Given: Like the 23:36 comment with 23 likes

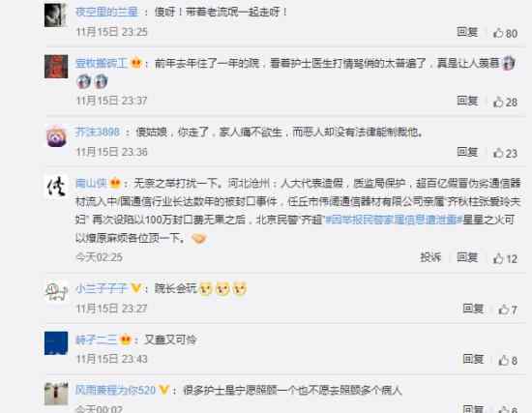Looking at the screenshot, I should click(498, 153).
